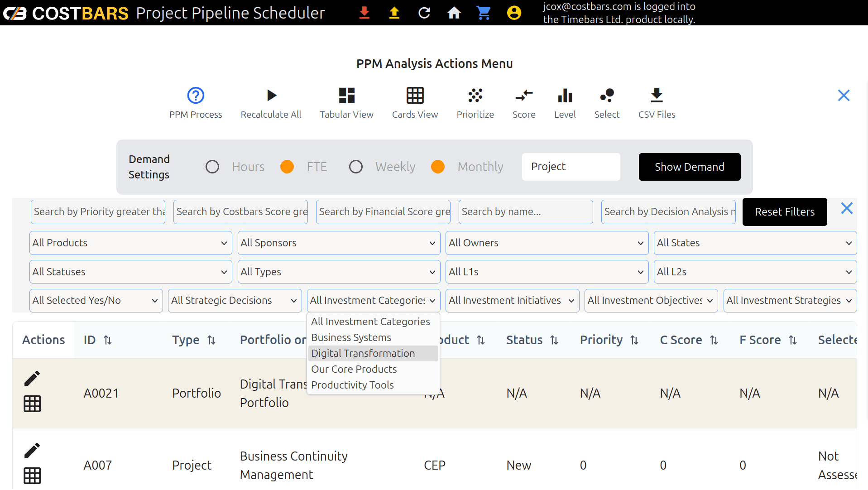
Task: Open the Score action icon
Action: click(524, 96)
